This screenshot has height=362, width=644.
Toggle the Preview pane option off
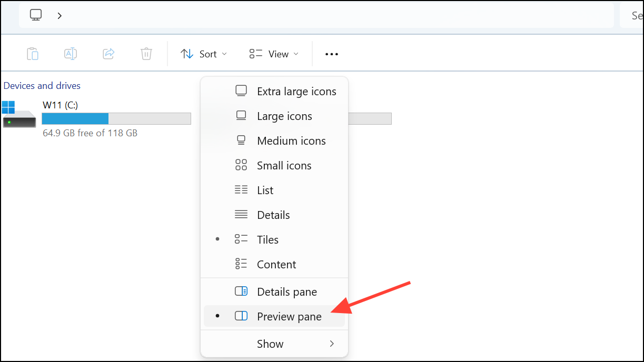[289, 316]
